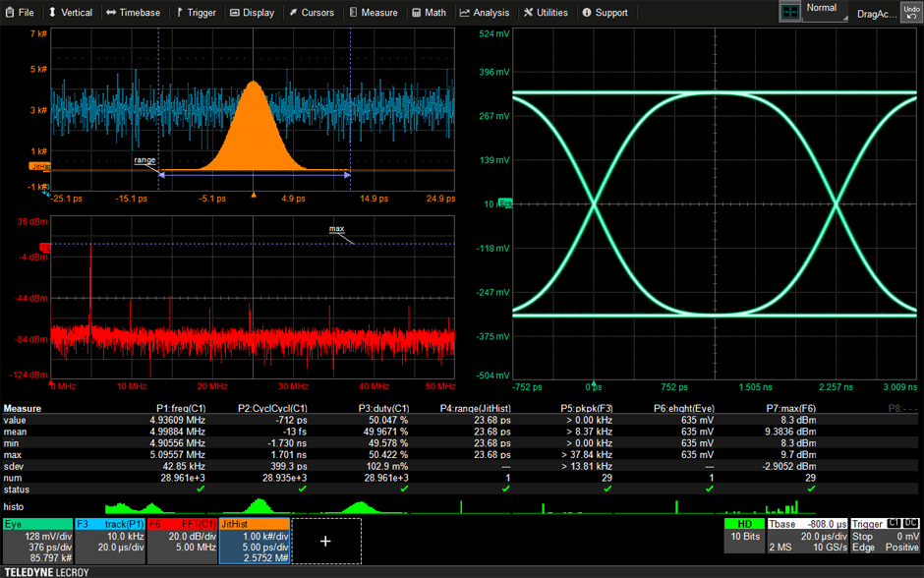The image size is (924, 578).
Task: Open the File menu
Action: pyautogui.click(x=20, y=13)
